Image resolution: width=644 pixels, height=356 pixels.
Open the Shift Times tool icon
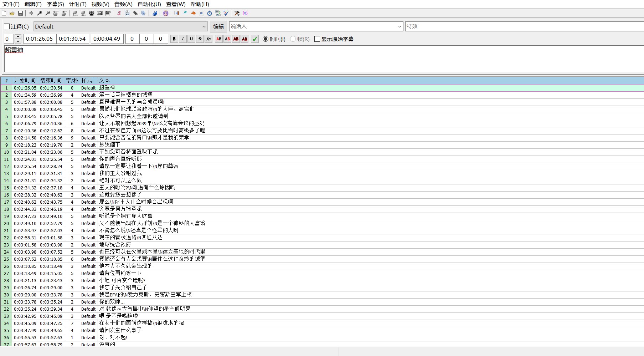pyautogui.click(x=177, y=13)
